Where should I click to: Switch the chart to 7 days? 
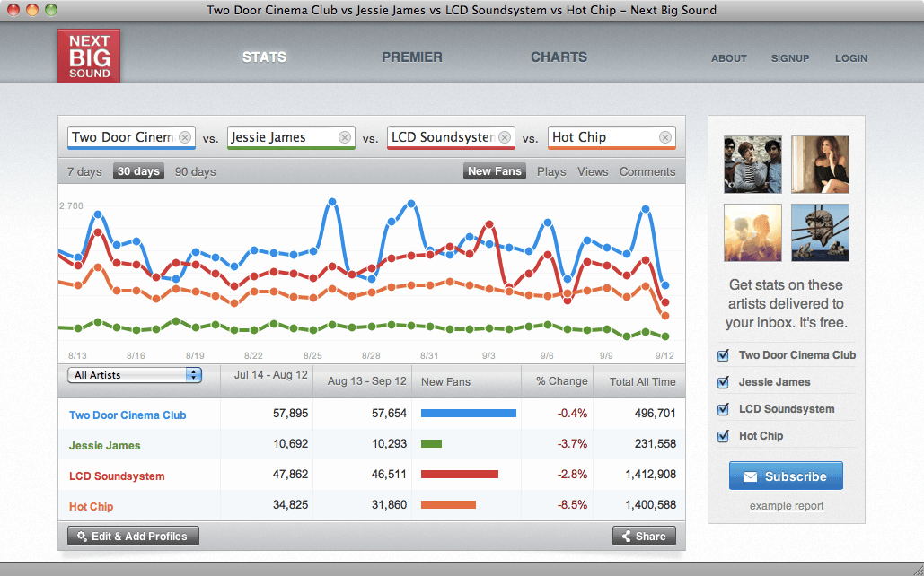tap(84, 172)
